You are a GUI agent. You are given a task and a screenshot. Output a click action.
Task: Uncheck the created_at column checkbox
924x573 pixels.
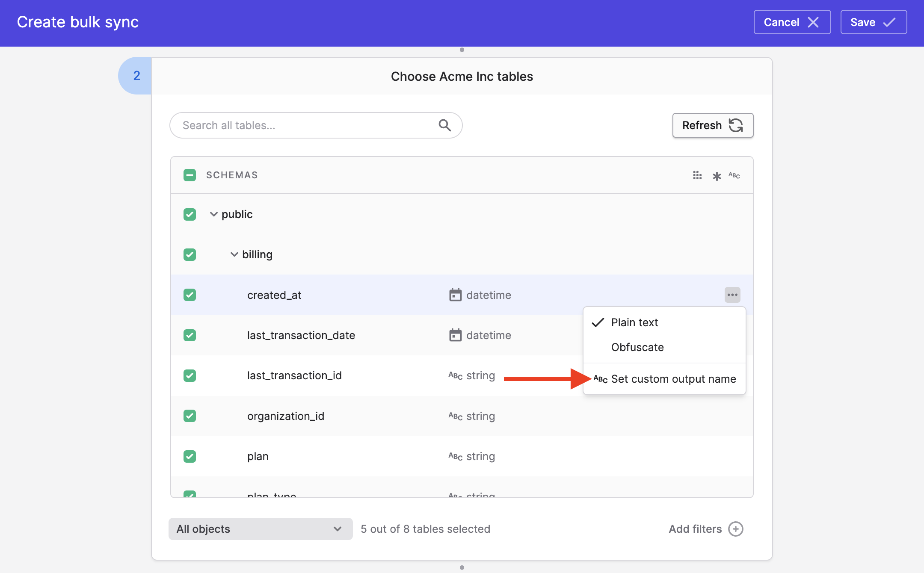coord(190,295)
